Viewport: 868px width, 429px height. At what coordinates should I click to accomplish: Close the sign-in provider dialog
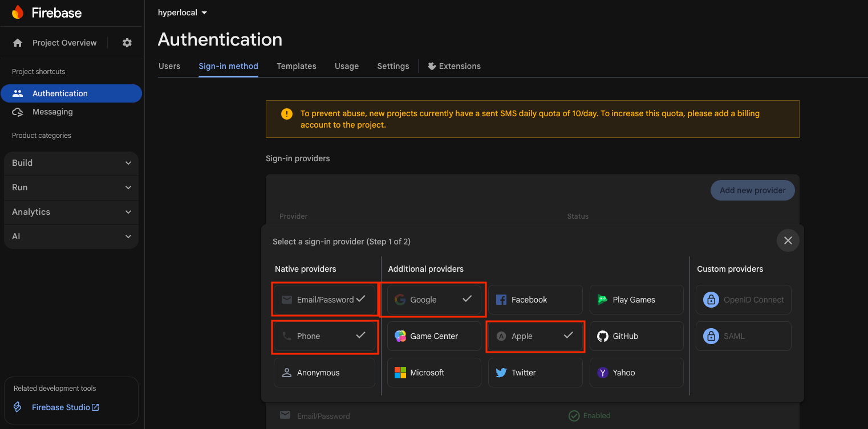[788, 240]
